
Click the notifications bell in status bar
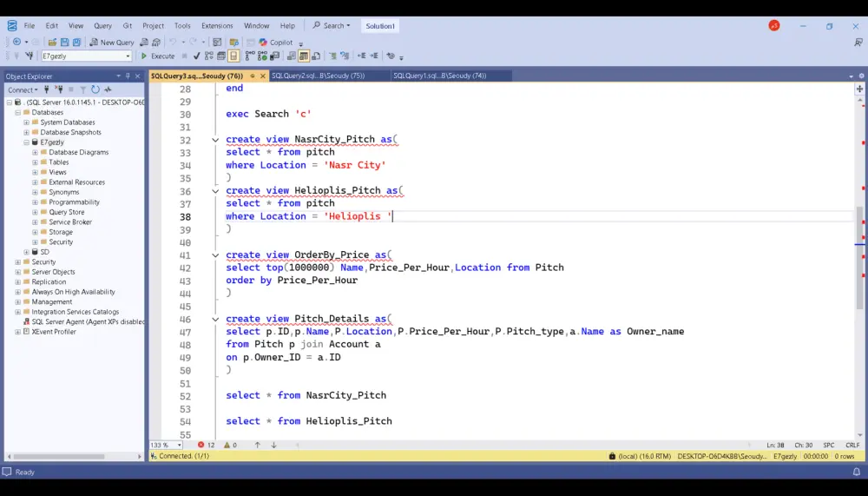click(x=856, y=472)
